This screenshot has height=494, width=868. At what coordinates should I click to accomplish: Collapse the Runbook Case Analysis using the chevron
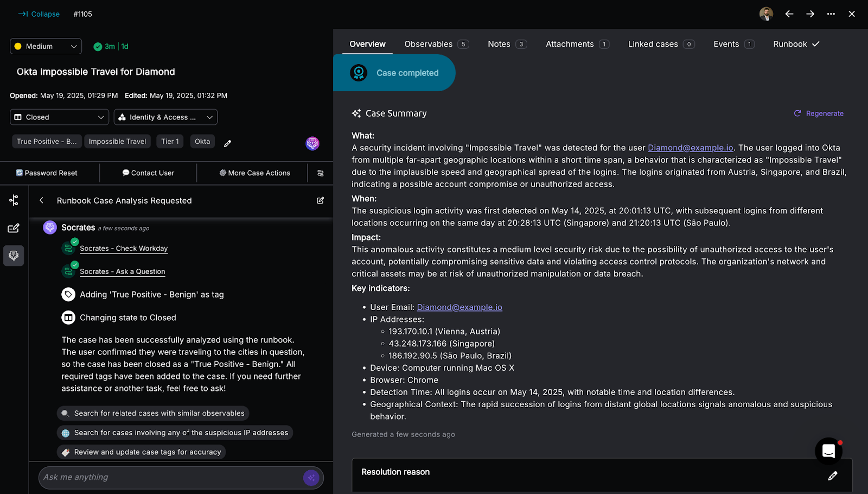[41, 200]
